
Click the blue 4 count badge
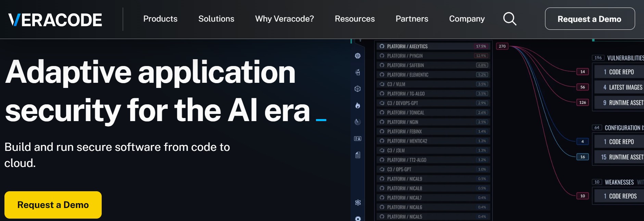(x=583, y=141)
